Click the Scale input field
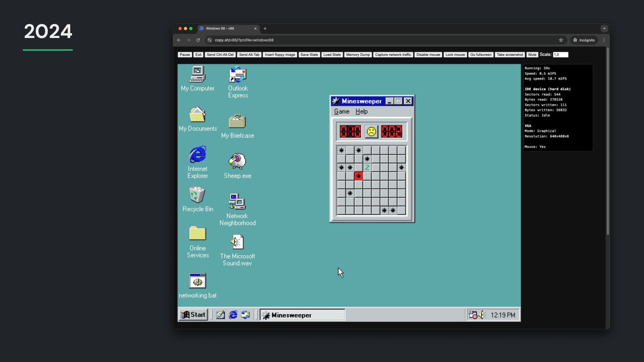This screenshot has width=644, height=362. click(560, 55)
